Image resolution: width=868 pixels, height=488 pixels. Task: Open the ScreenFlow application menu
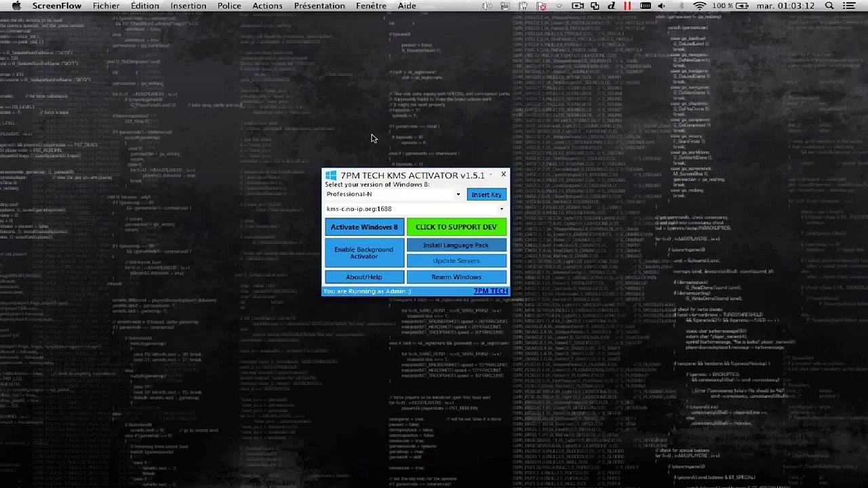(57, 6)
